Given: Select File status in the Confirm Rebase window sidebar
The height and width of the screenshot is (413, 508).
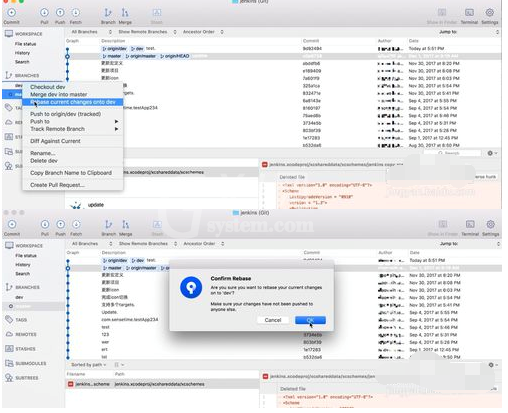Looking at the screenshot, I should 26,256.
